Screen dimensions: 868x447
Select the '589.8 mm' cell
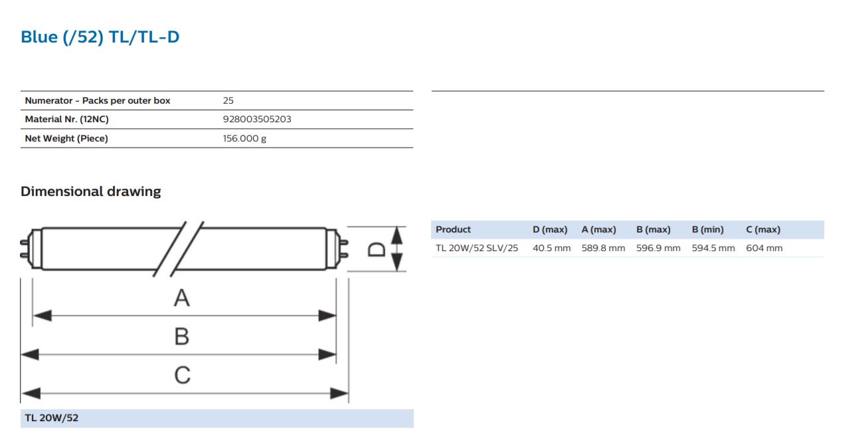[x=604, y=248]
